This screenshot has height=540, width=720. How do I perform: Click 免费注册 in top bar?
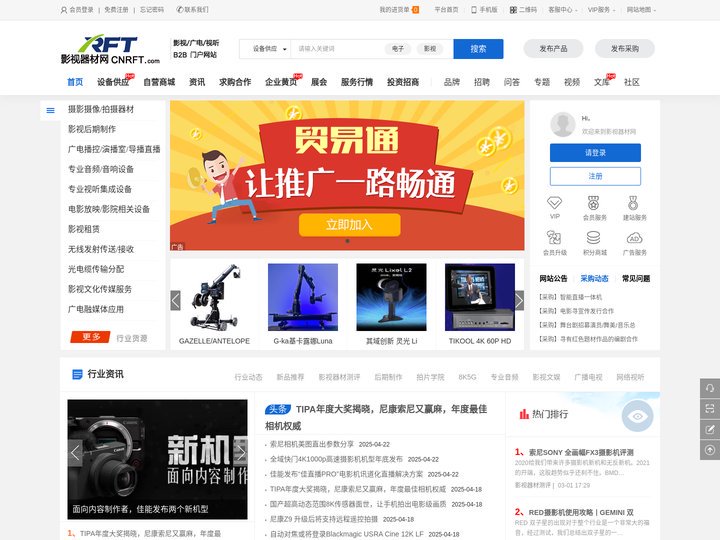[116, 10]
